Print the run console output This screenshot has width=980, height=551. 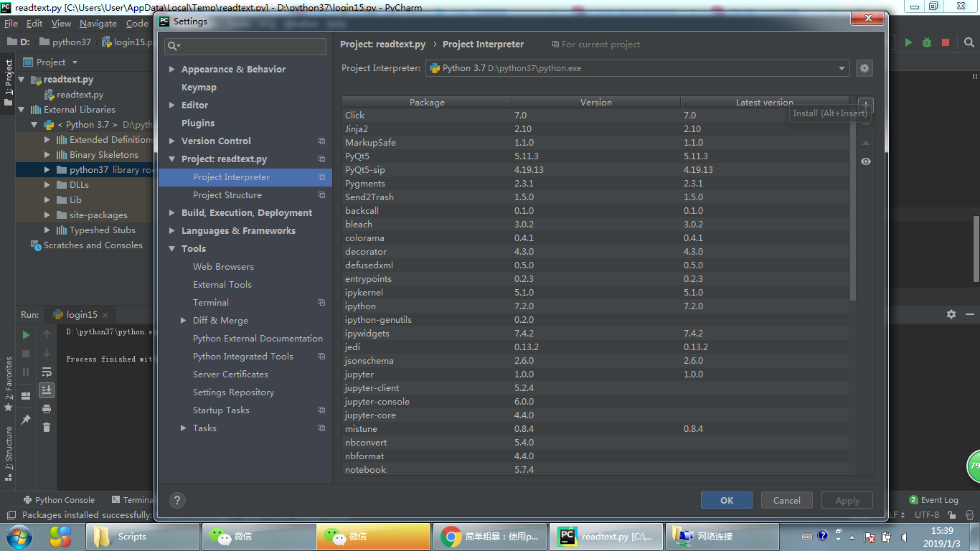(46, 409)
